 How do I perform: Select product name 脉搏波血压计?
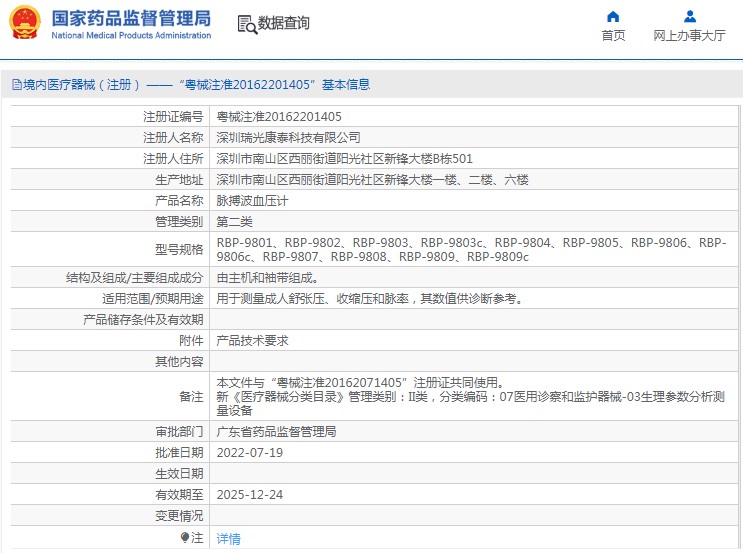[x=252, y=200]
